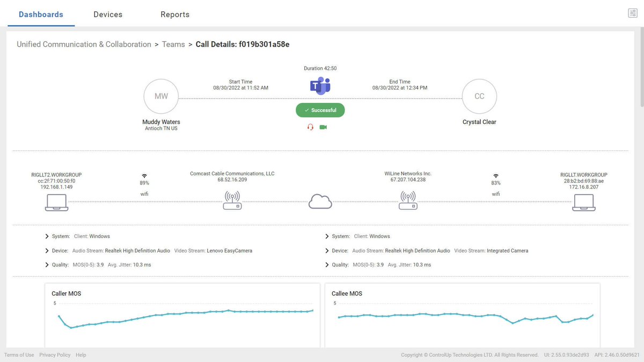Expand the callee Quality row chevron

point(327,265)
